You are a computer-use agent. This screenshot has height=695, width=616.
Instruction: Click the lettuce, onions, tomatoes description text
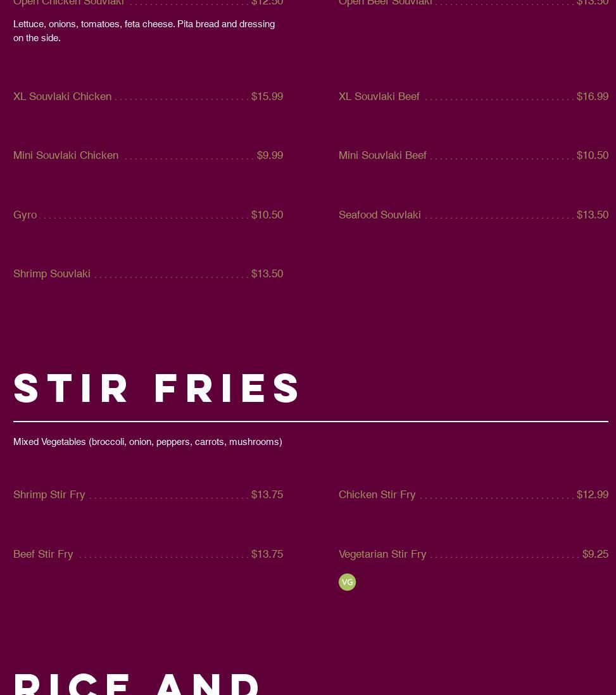(144, 30)
